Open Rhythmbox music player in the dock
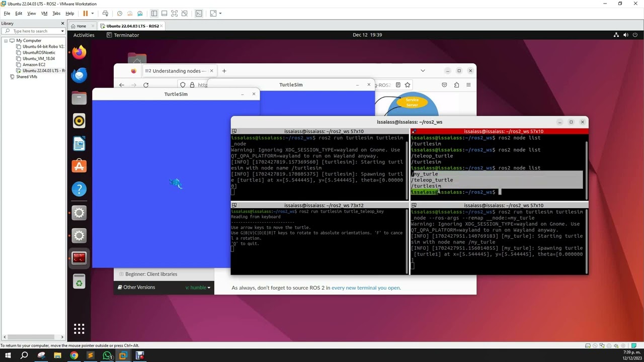Image resolution: width=644 pixels, height=362 pixels. tap(79, 121)
